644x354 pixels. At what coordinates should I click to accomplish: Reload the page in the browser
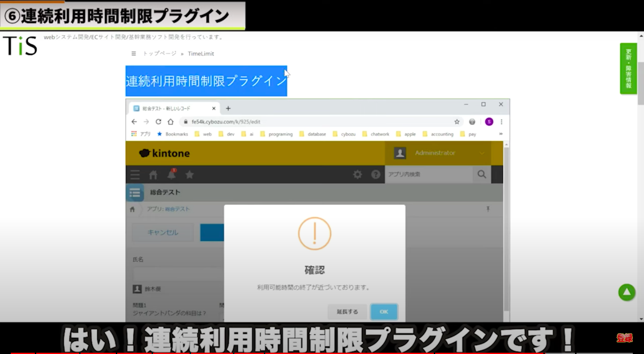point(158,122)
